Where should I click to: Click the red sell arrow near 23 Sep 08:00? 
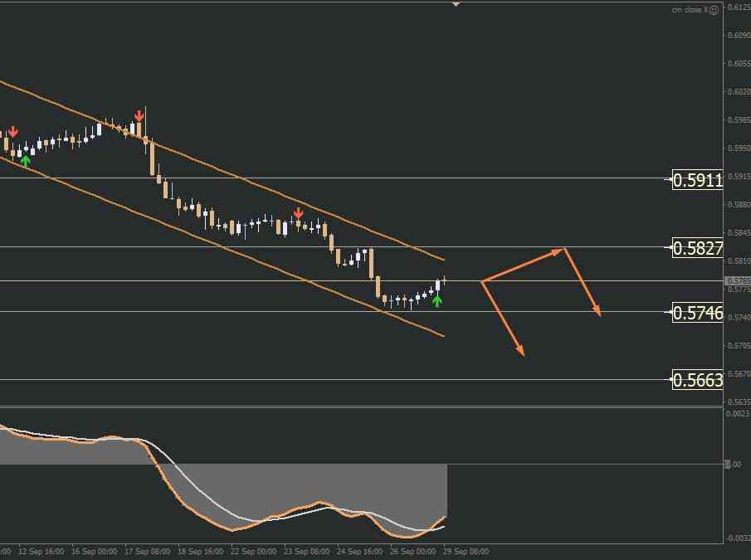[x=299, y=213]
